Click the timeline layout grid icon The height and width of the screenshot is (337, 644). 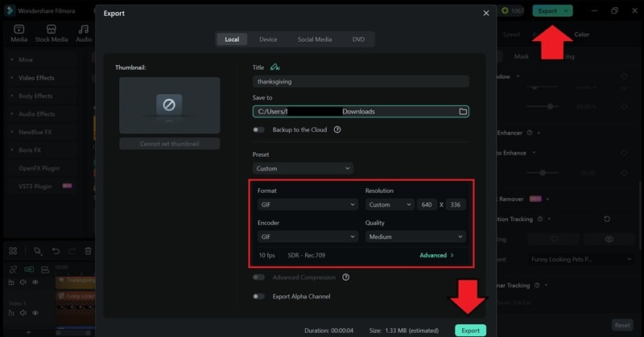[13, 251]
